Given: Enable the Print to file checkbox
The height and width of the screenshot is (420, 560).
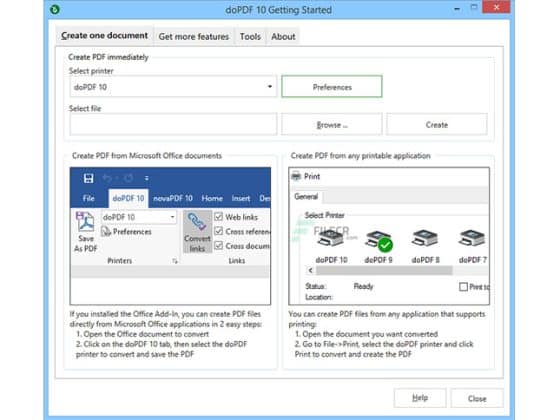Looking at the screenshot, I should (x=463, y=287).
